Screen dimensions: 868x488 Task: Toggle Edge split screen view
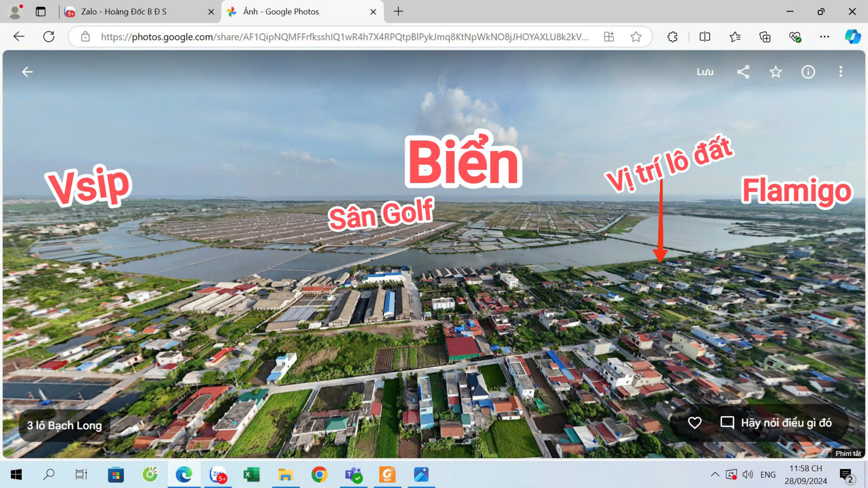pyautogui.click(x=705, y=37)
